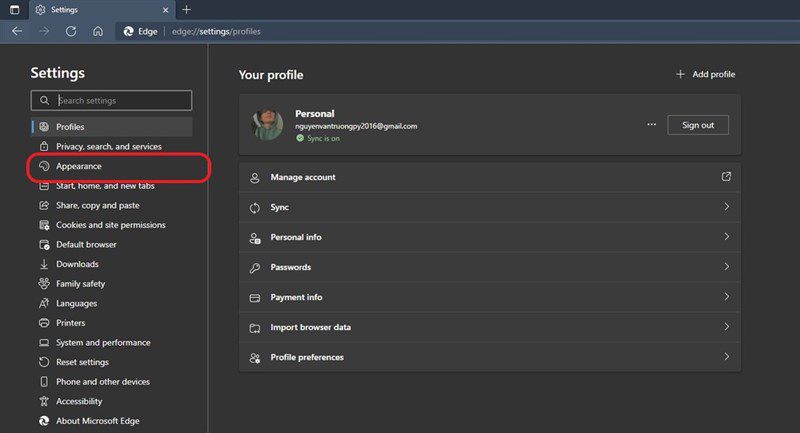Open Start, home, and new tabs section
800x433 pixels.
[112, 186]
